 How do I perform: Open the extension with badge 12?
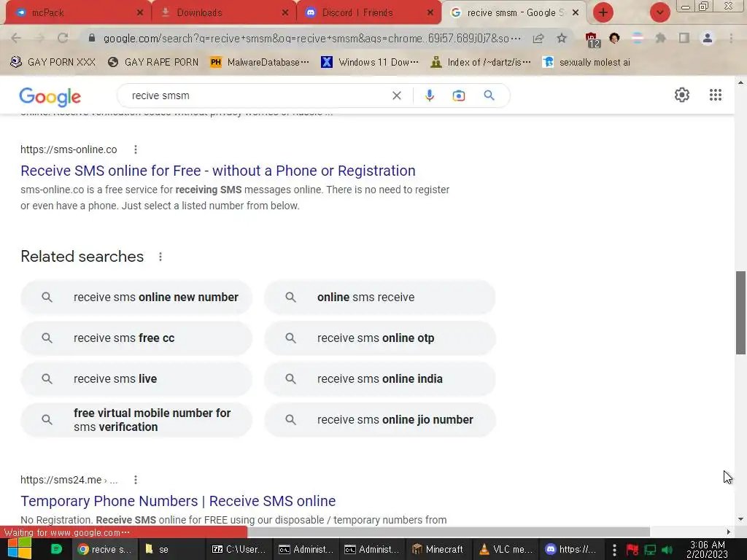click(x=592, y=39)
